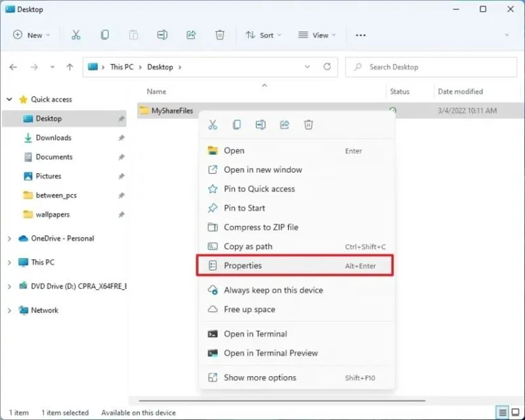525x420 pixels.
Task: Go back with the back arrow
Action: 13,68
